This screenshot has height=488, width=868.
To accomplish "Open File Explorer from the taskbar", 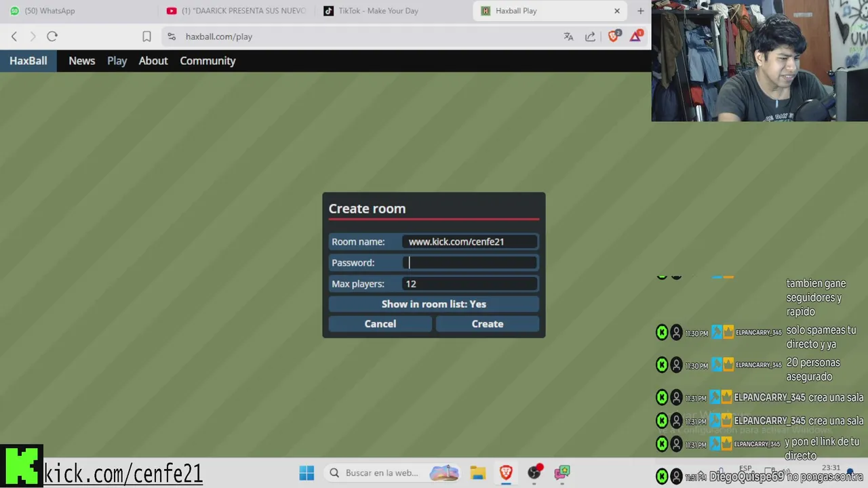I will (478, 473).
